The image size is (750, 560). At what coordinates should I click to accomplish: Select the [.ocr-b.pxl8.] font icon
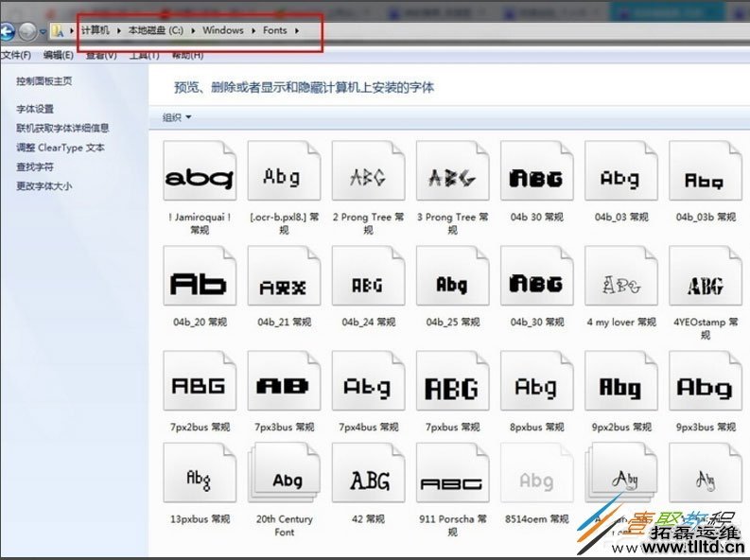point(284,170)
